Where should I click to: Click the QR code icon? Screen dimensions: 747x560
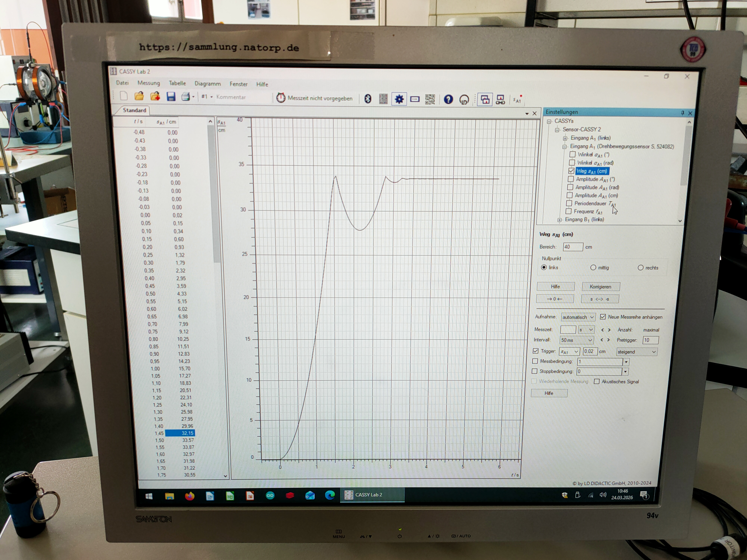[430, 99]
